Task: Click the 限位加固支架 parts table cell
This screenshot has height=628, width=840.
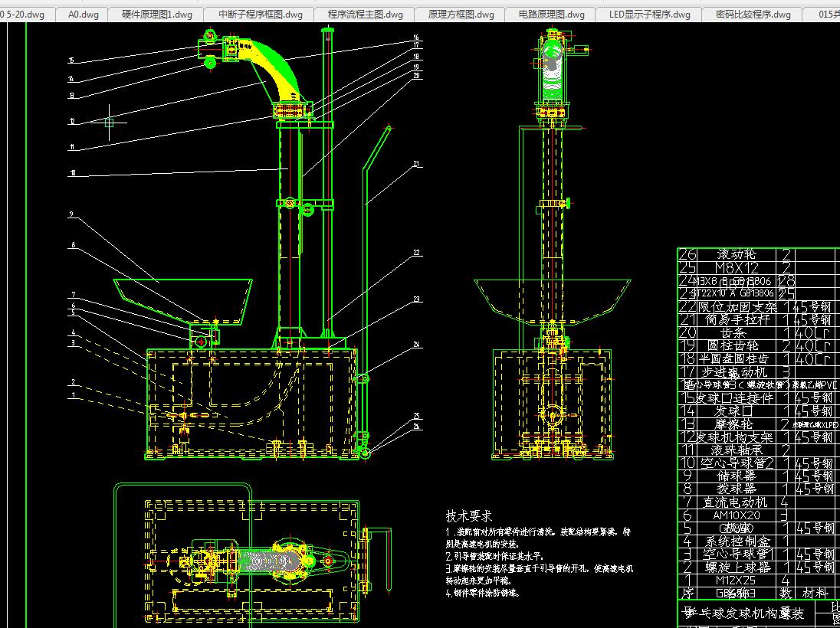Action: 736,307
